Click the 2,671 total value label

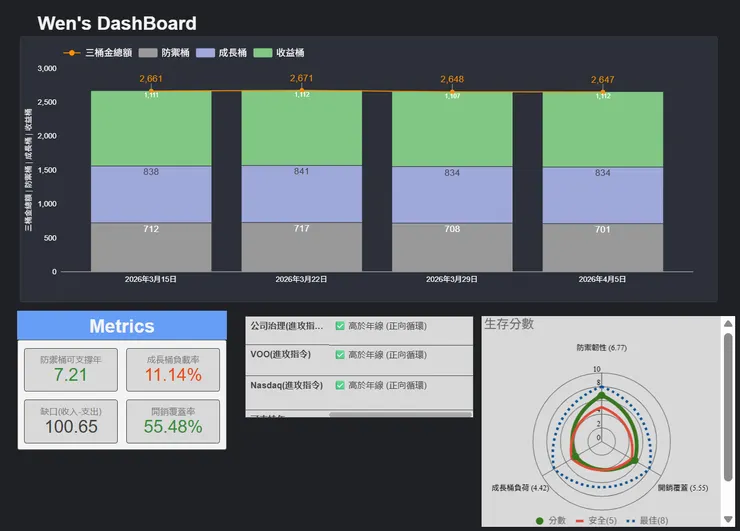[x=302, y=78]
